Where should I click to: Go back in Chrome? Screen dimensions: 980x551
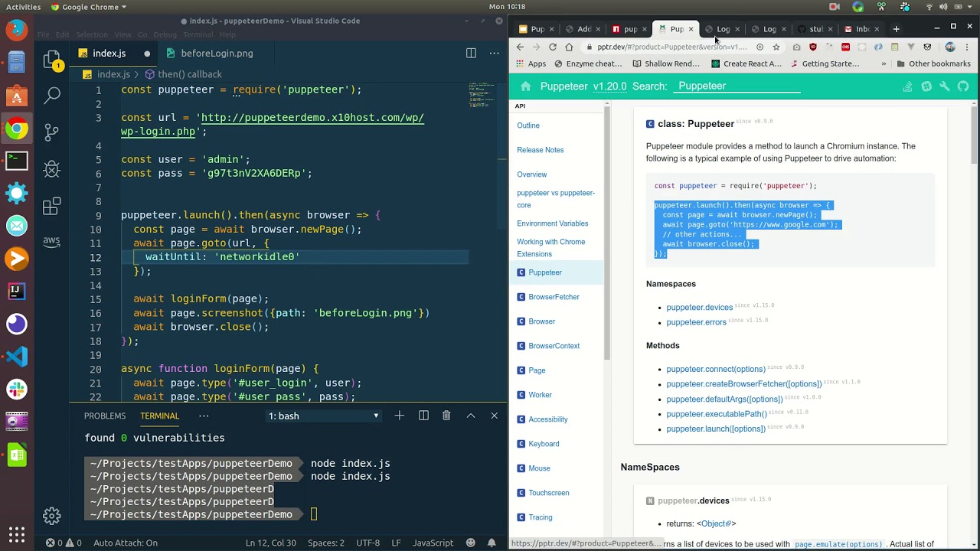point(520,47)
